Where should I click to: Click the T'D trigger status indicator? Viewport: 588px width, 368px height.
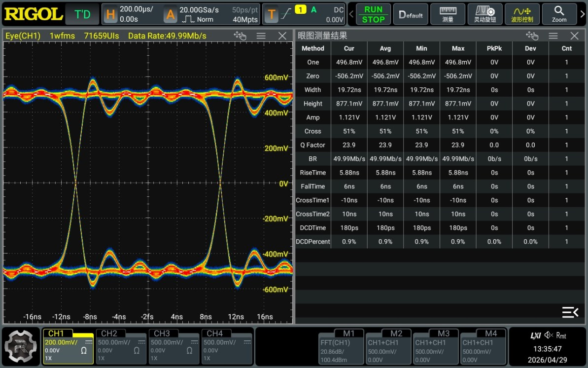click(x=82, y=14)
